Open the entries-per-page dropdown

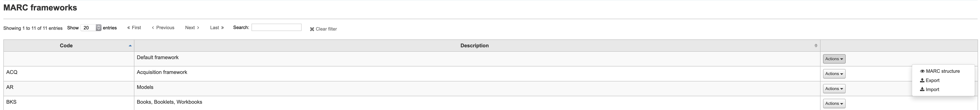[x=99, y=28]
